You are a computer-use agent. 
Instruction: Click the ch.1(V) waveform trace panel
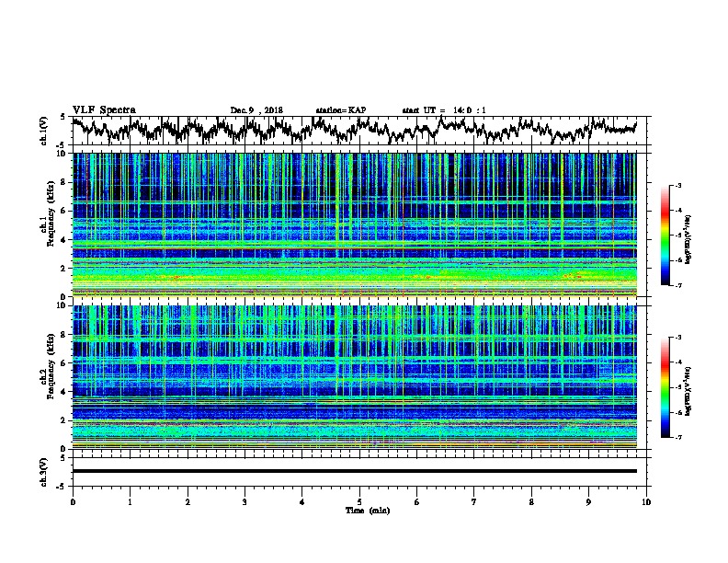coord(358,131)
